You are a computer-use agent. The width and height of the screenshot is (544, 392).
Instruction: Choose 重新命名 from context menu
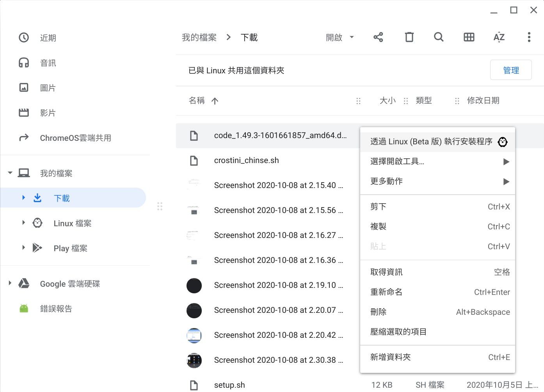[386, 292]
